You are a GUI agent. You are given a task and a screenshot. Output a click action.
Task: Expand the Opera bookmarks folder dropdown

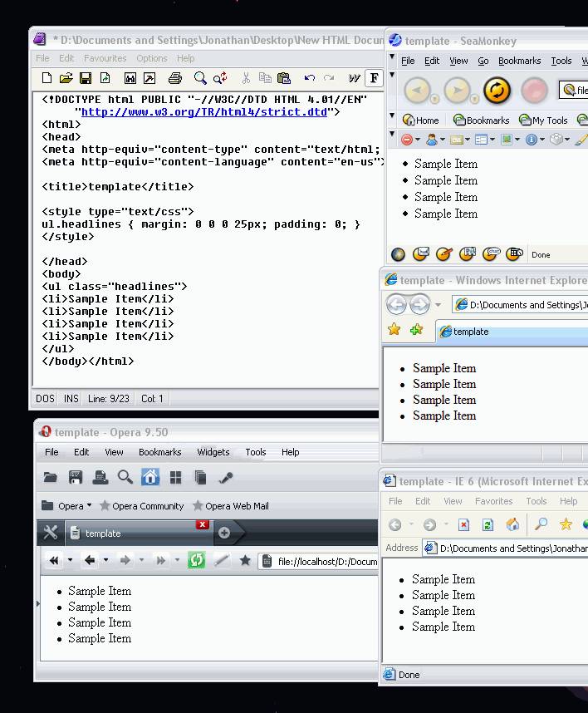90,505
